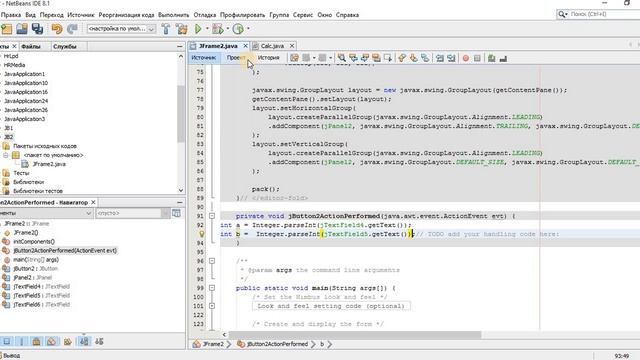Screen dimensions: 640x360
Task: Open the Реорганизация кода menu
Action: [126, 15]
